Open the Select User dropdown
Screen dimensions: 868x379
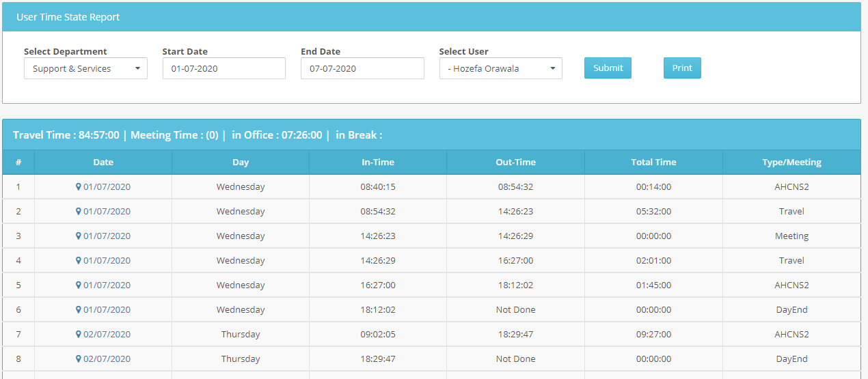coord(500,68)
